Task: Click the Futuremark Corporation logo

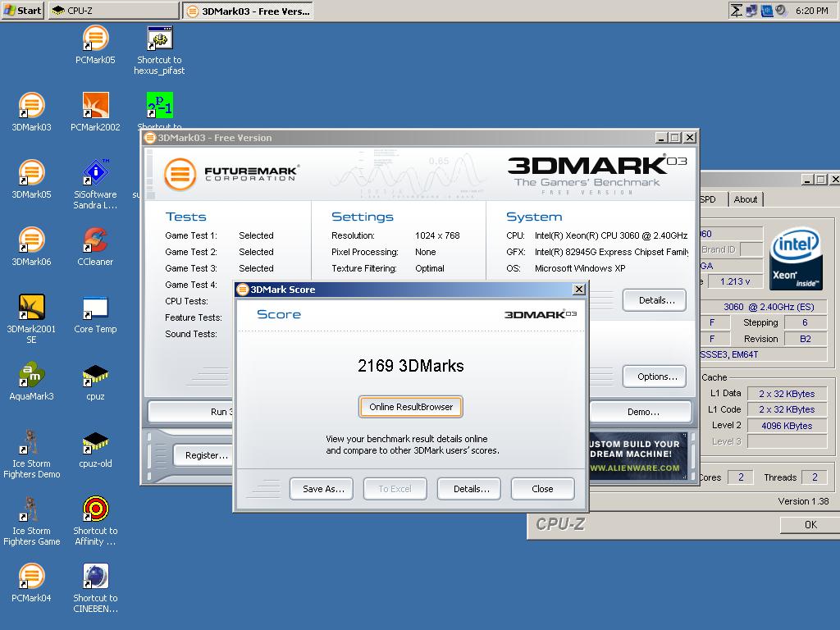Action: click(231, 174)
